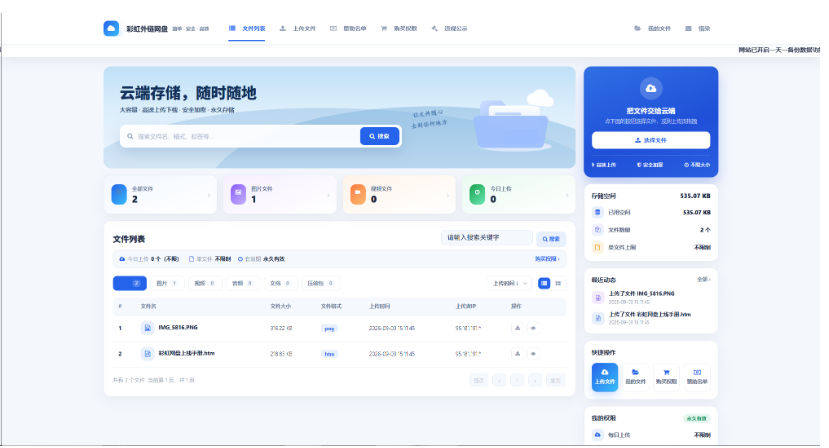Screen dimensions: 829x448
Task: Open the third nav item with card icon
Action: [348, 29]
